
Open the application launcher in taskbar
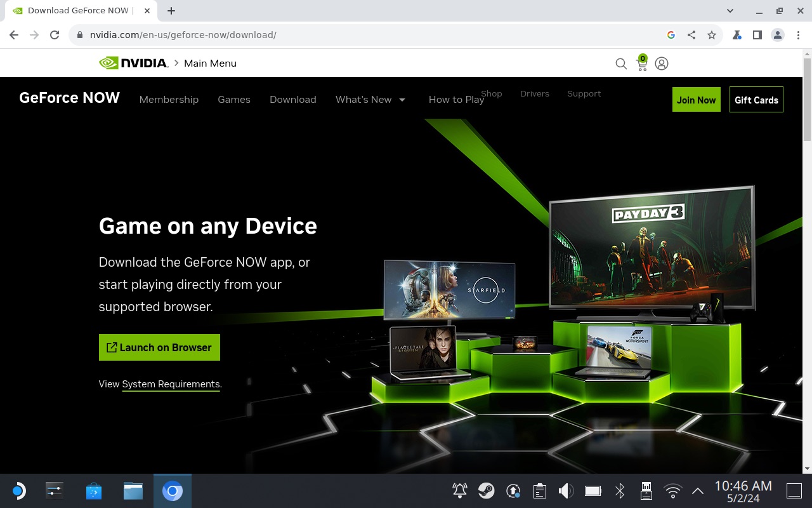pyautogui.click(x=18, y=491)
